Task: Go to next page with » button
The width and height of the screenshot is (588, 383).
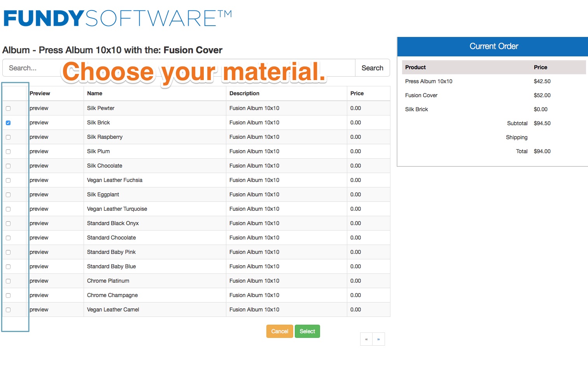Action: (378, 339)
